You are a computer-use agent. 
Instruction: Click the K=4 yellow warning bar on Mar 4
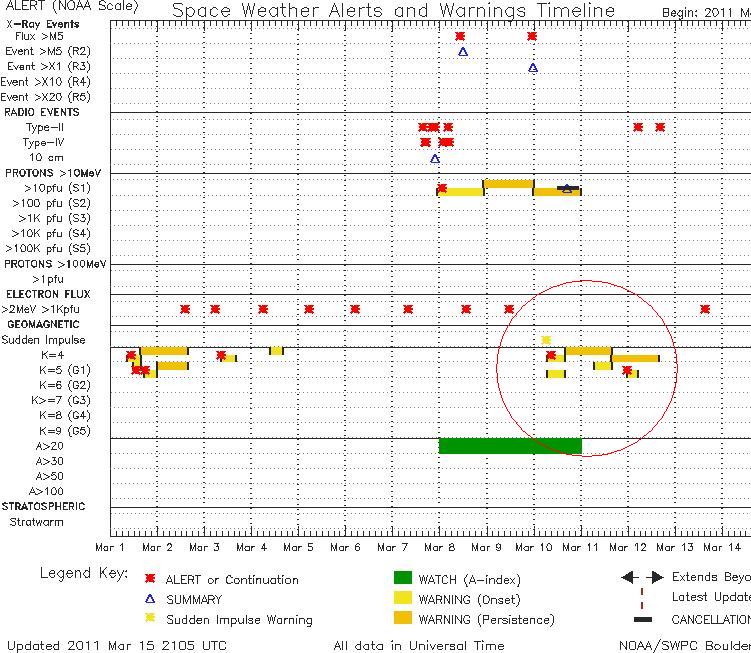point(276,351)
